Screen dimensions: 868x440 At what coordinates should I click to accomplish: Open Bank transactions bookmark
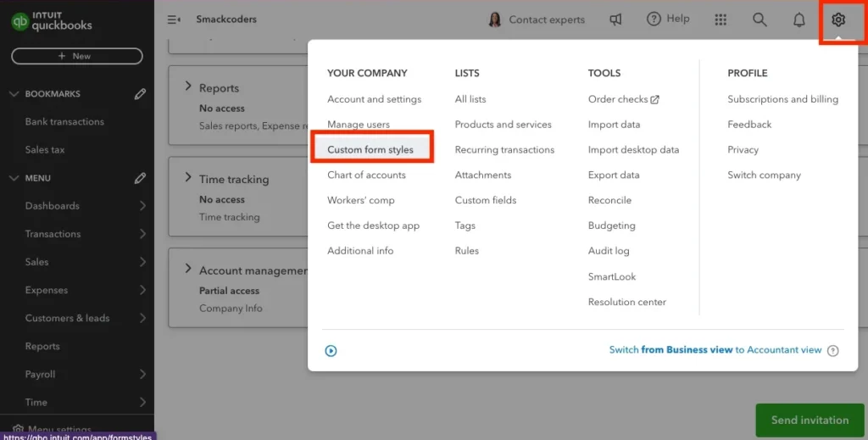pyautogui.click(x=64, y=122)
